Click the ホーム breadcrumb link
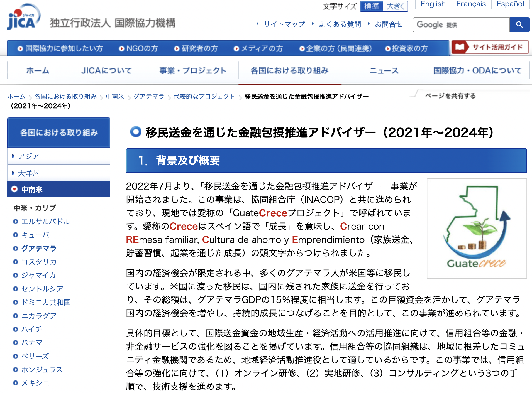 tap(16, 96)
